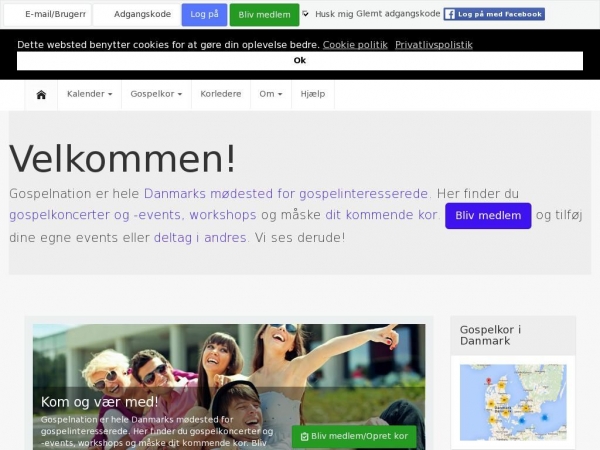Go to the home page icon
The width and height of the screenshot is (600, 450).
(41, 95)
